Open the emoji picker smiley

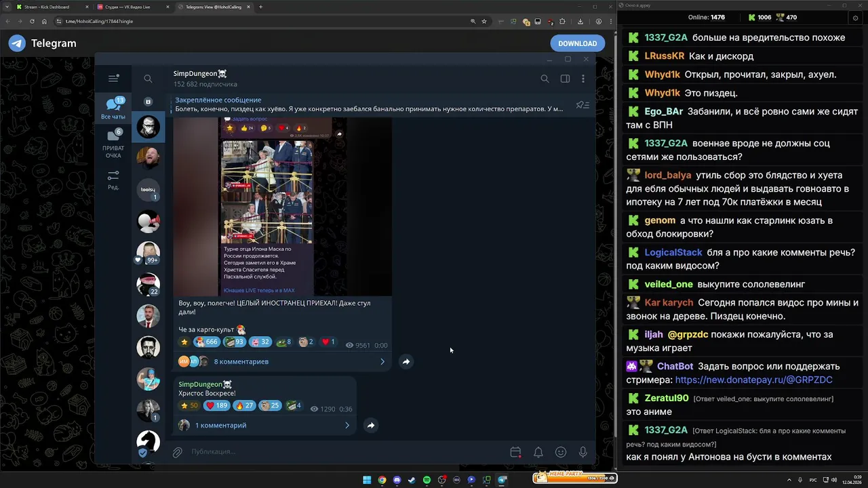[561, 452]
